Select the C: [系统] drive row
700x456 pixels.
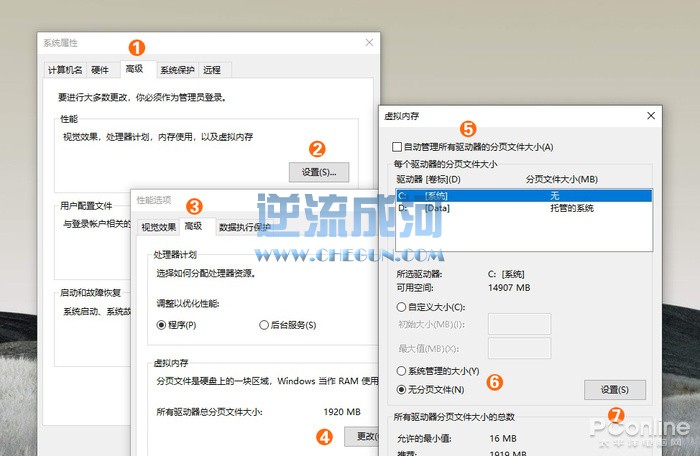point(524,196)
